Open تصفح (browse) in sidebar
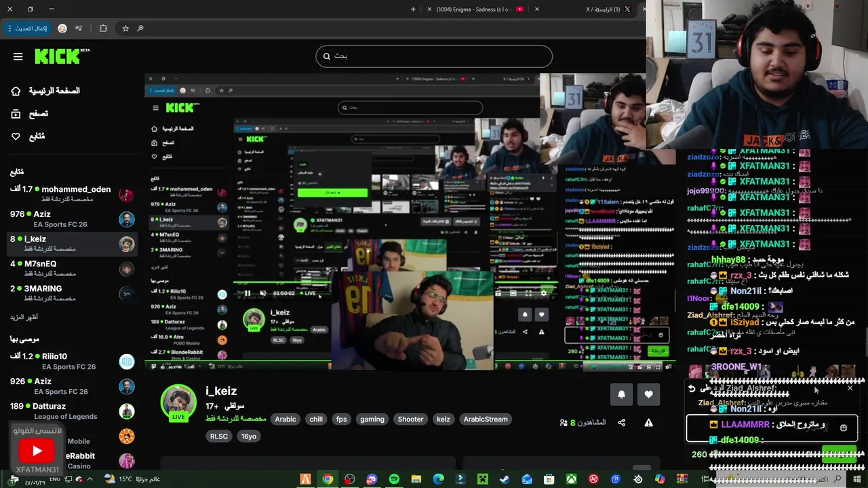The image size is (868, 488). (x=30, y=114)
